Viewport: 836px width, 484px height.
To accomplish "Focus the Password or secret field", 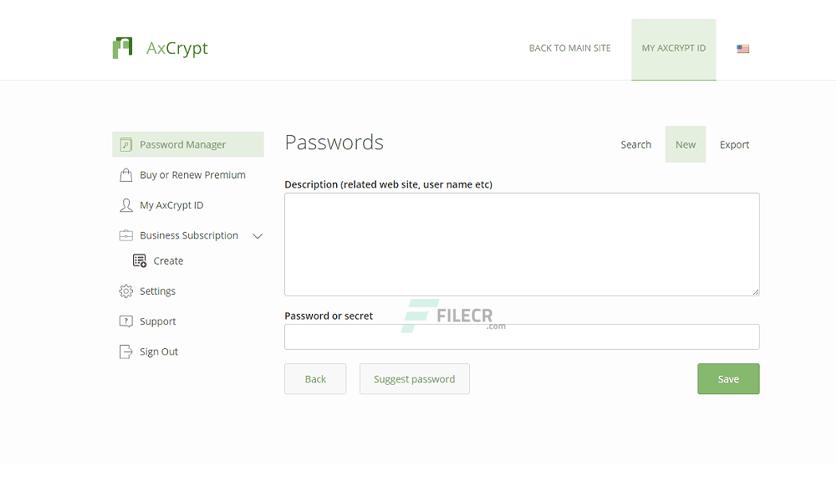I will point(521,337).
